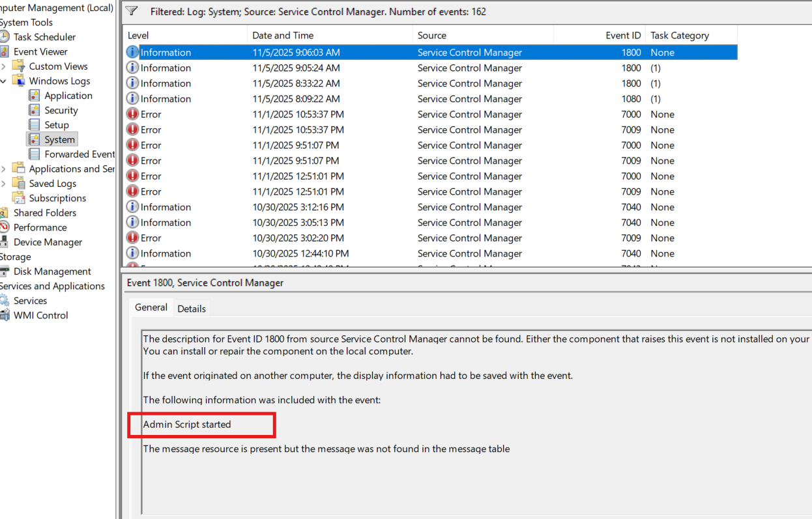Screen dimensions: 812x519
Task: Click the filter summary text showing 162 events
Action: pos(318,12)
